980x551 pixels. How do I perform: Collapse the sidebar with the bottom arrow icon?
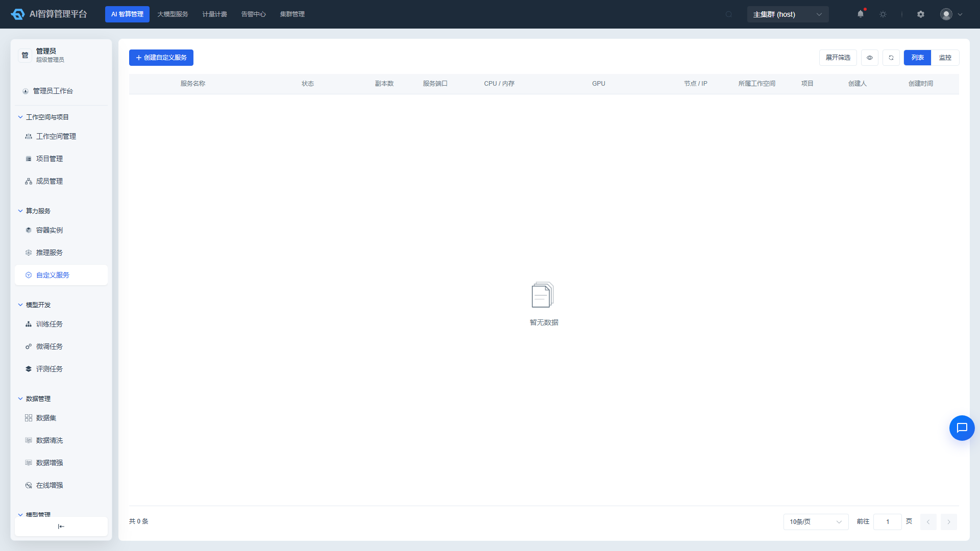61,527
